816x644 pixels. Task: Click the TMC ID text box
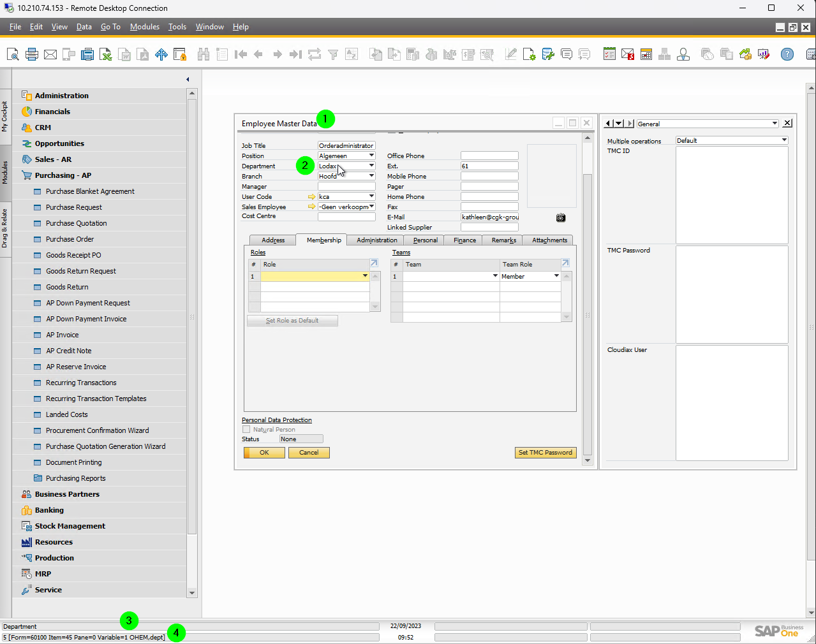[732, 195]
